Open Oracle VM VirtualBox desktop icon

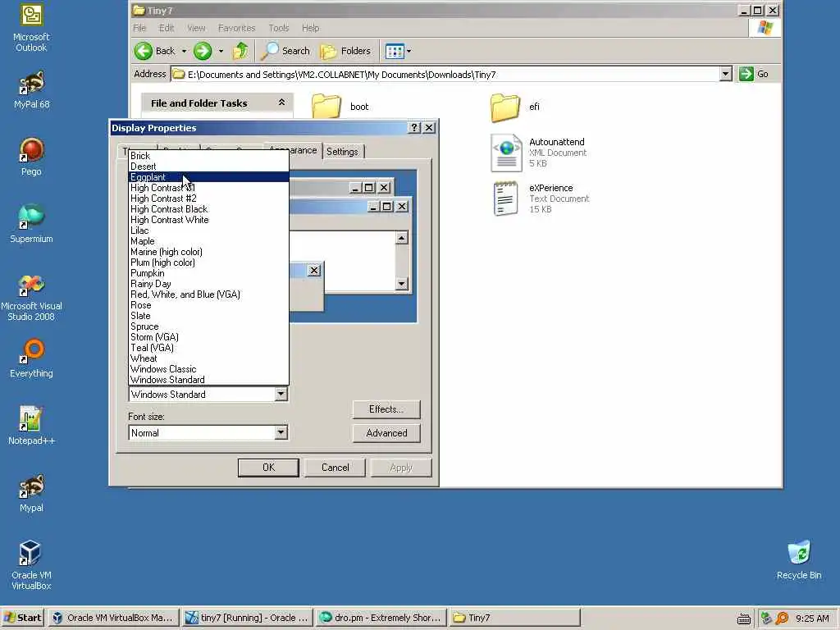pyautogui.click(x=31, y=565)
